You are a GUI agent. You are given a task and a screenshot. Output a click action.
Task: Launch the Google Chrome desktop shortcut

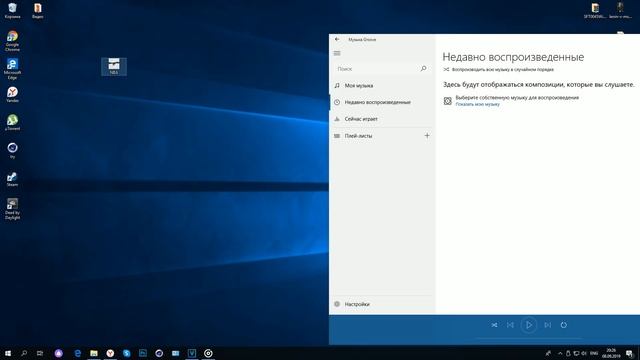click(x=12, y=40)
